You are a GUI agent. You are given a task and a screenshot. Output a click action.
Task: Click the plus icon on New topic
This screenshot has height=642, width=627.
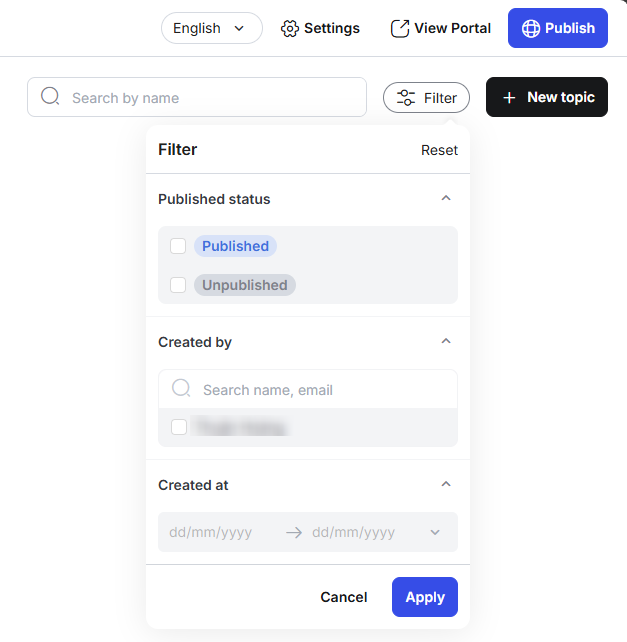[x=509, y=98]
